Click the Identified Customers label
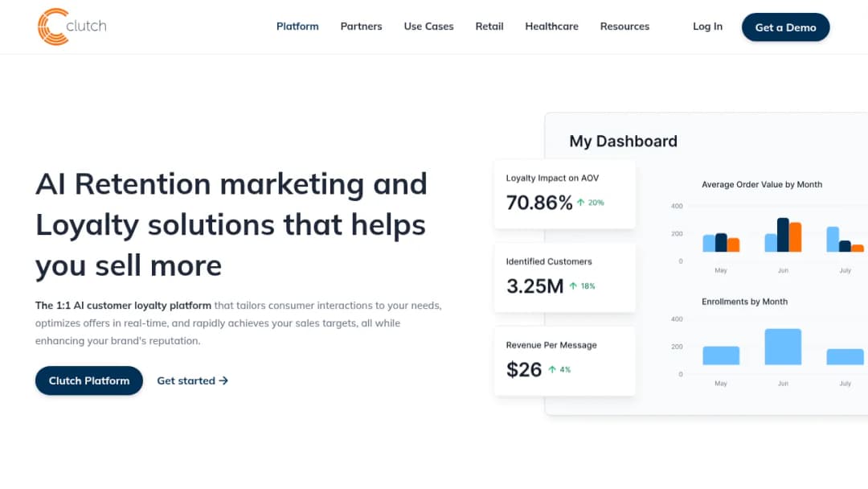 click(549, 261)
